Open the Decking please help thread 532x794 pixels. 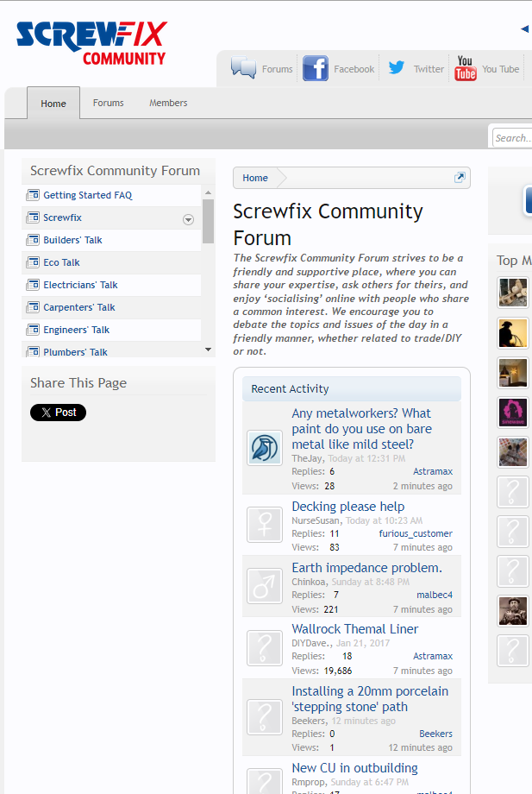coord(348,507)
